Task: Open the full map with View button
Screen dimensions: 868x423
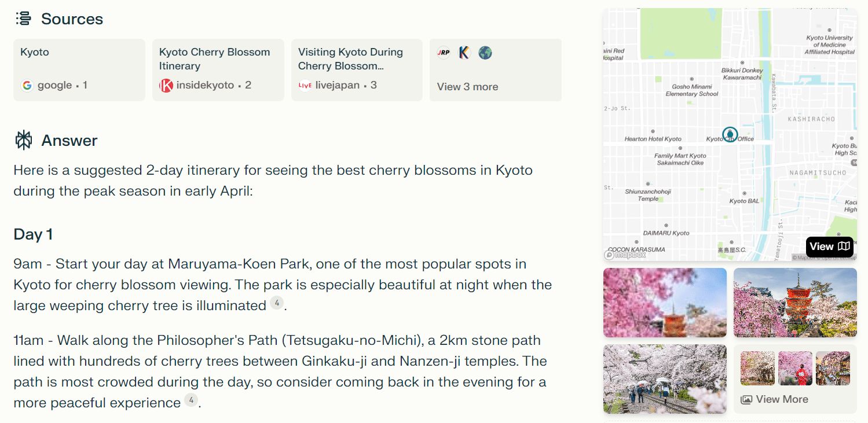Action: pyautogui.click(x=829, y=247)
